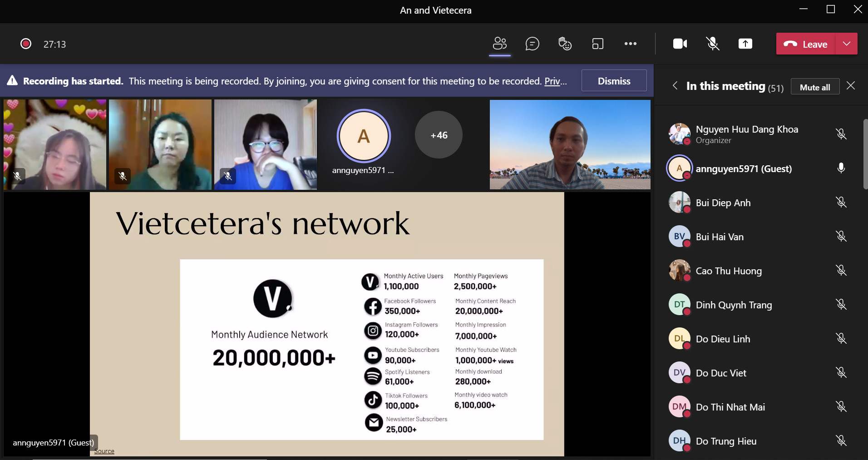
Task: Click Do Duc Viet muted mic icon
Action: pos(841,372)
